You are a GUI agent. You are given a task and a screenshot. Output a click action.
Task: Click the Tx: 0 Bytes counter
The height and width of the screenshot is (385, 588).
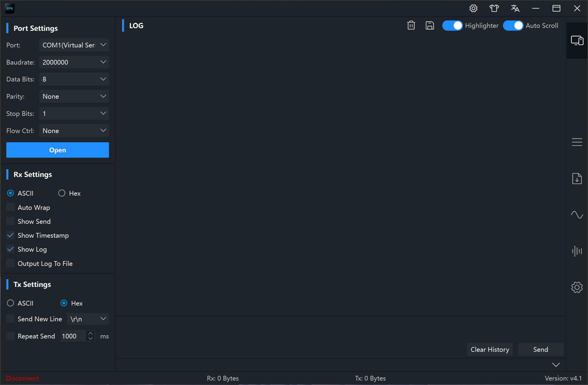point(370,378)
